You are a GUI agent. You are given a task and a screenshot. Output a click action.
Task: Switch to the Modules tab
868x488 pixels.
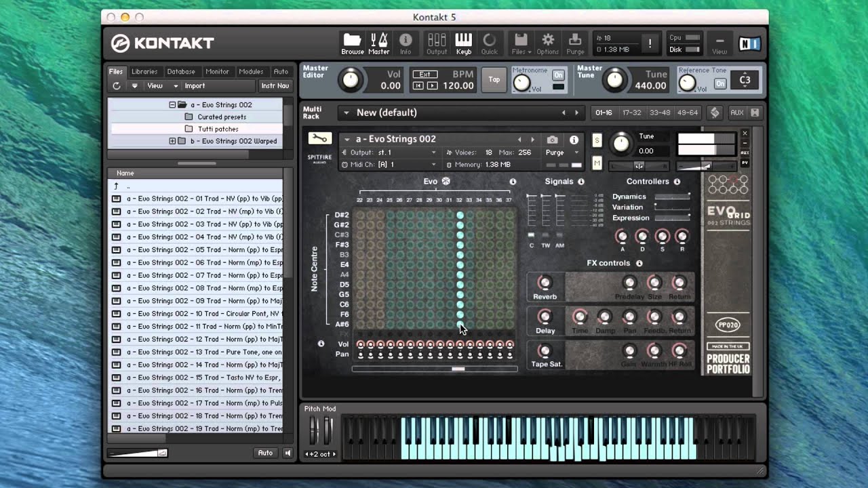(251, 71)
